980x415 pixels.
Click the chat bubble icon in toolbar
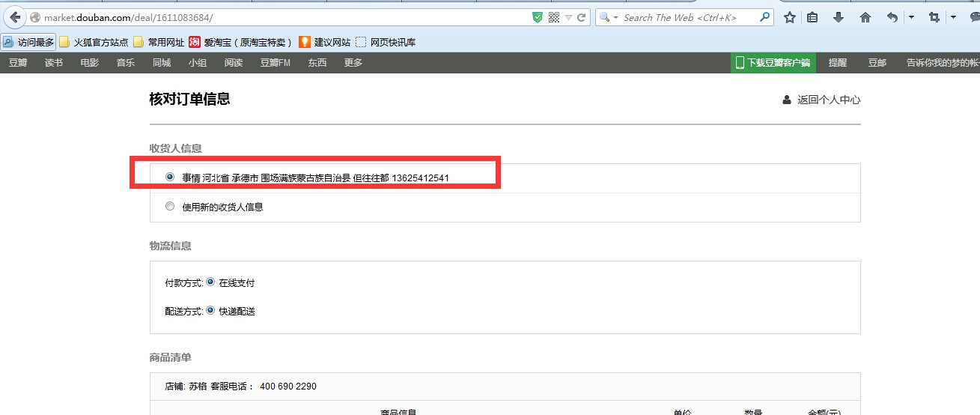pyautogui.click(x=975, y=17)
